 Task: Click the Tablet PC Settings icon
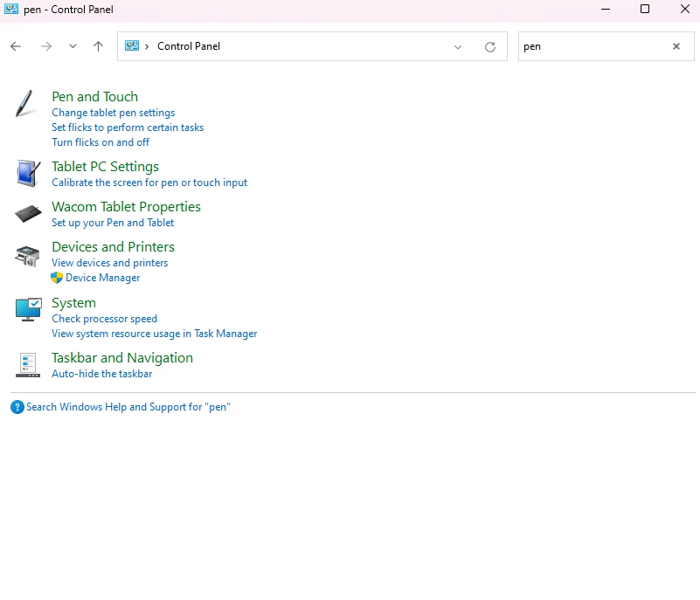pos(28,173)
